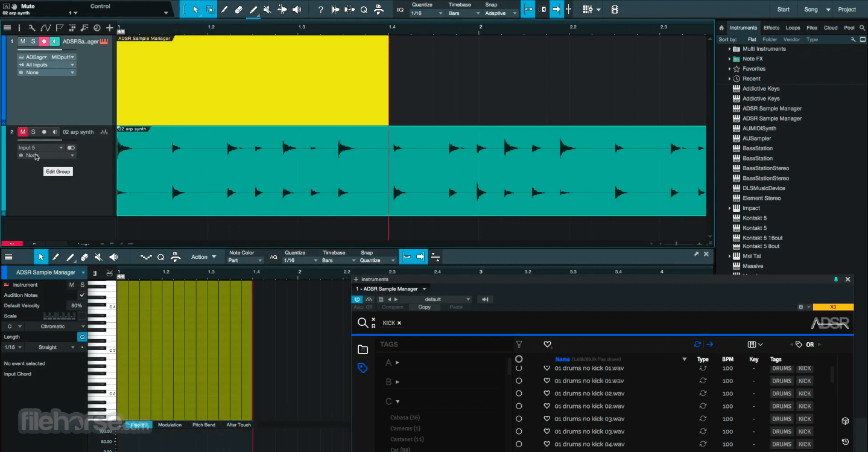Open the Project page

pos(847,10)
